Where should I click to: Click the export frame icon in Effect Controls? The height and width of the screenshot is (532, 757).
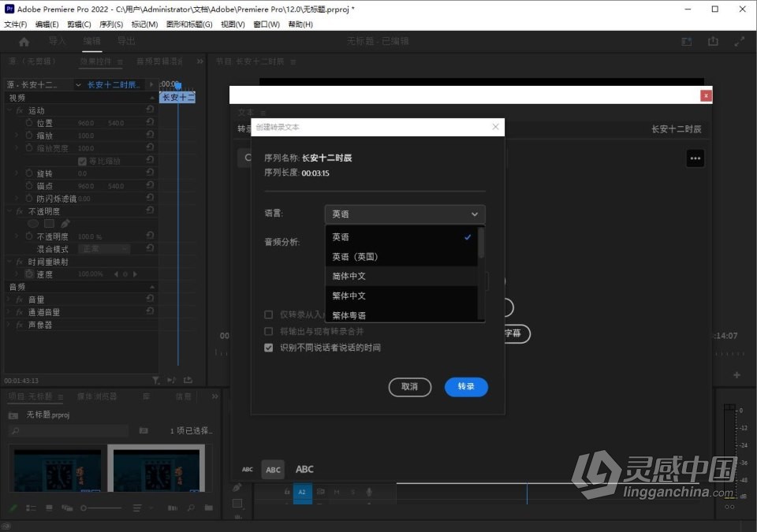(188, 381)
